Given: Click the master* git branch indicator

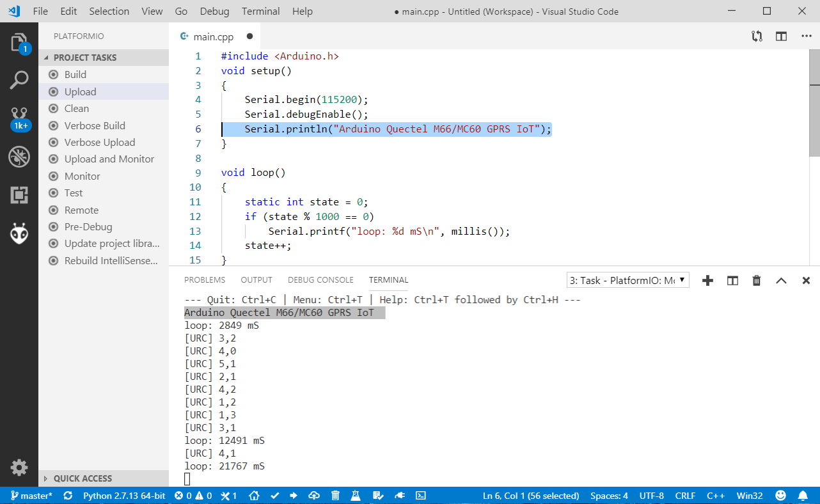Looking at the screenshot, I should (31, 496).
